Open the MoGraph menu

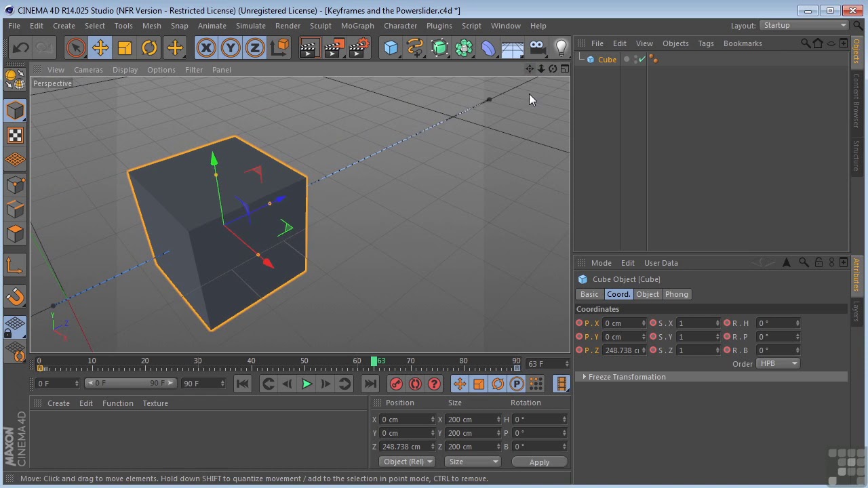pos(357,26)
